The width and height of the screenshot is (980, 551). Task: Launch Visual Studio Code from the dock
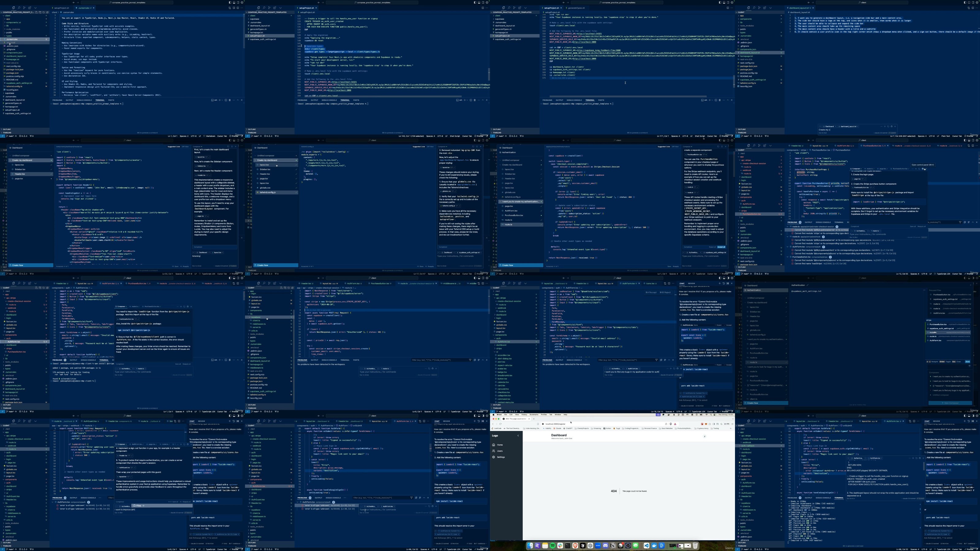[647, 546]
